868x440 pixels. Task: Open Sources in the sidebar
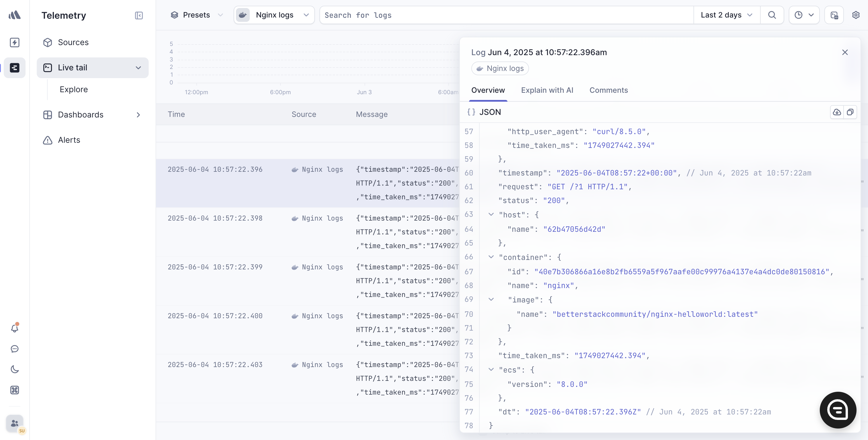click(x=92, y=42)
